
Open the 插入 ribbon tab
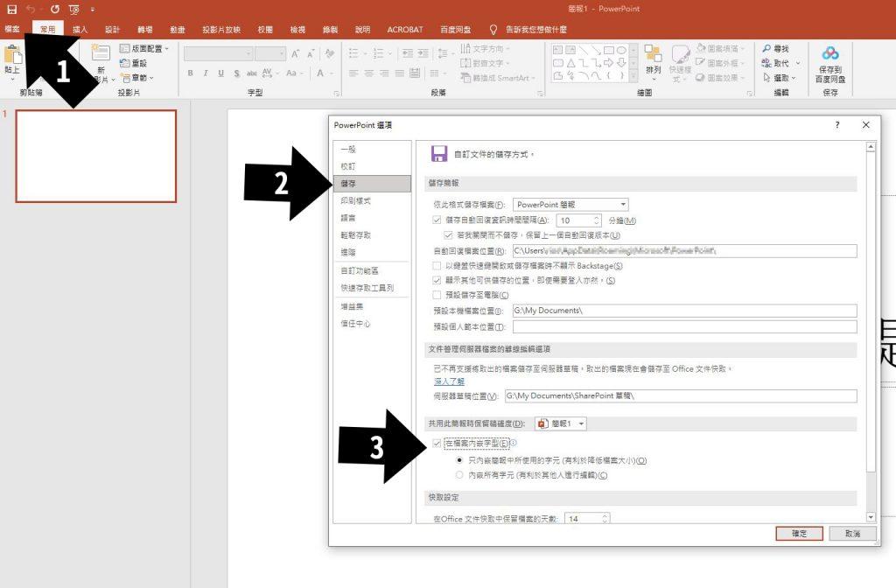coord(80,29)
